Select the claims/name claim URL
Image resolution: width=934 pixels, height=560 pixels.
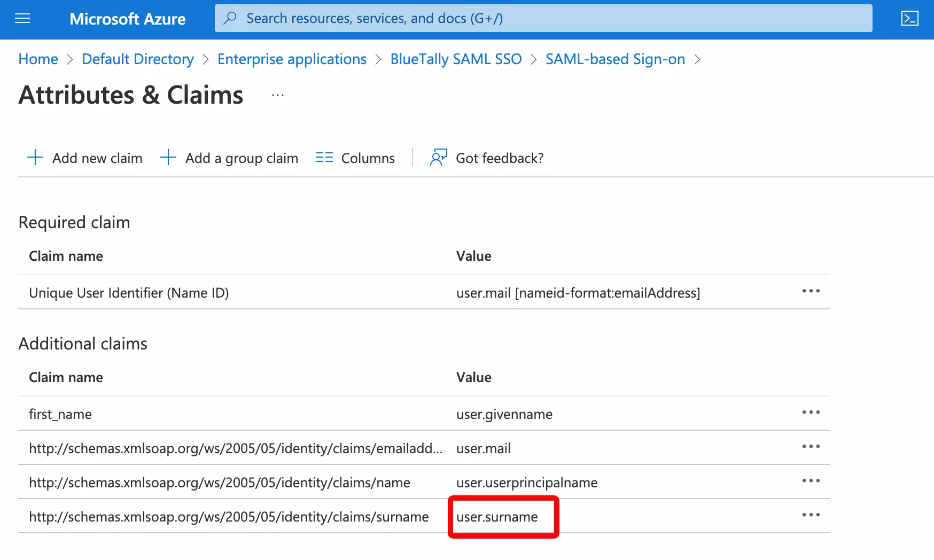(220, 483)
